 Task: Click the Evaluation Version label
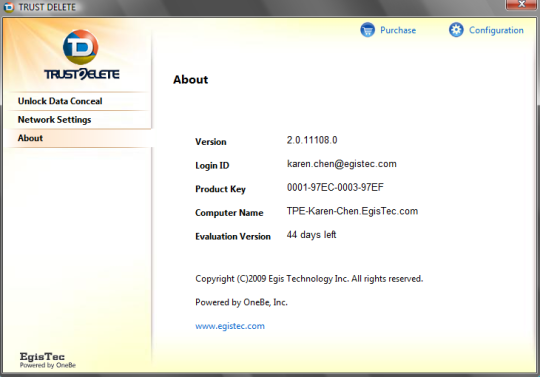pyautogui.click(x=233, y=237)
